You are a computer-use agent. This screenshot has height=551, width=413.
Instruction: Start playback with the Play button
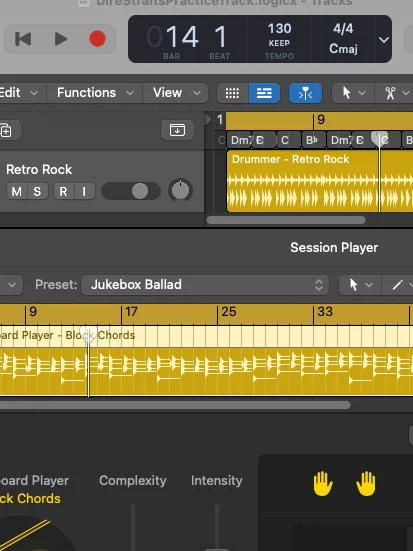[61, 39]
